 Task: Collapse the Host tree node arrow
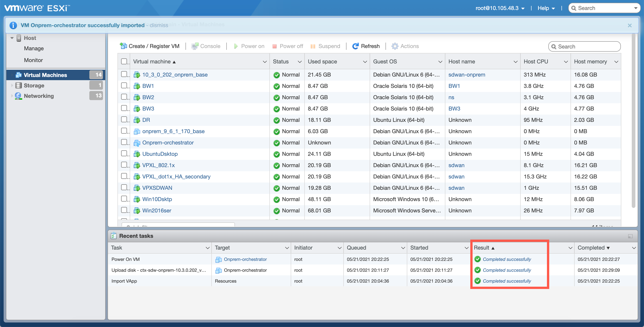pos(12,38)
